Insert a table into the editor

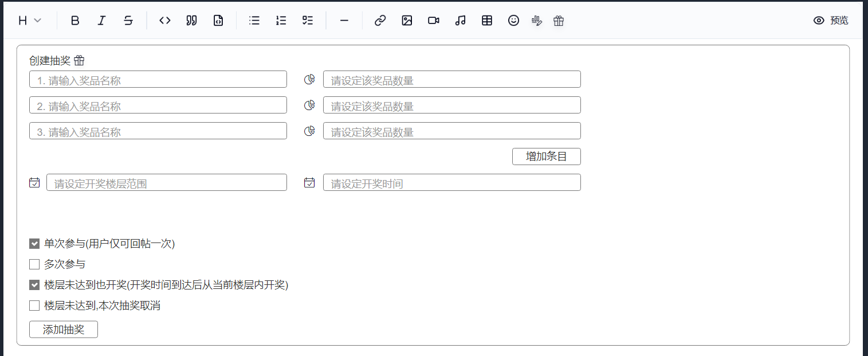pos(487,21)
